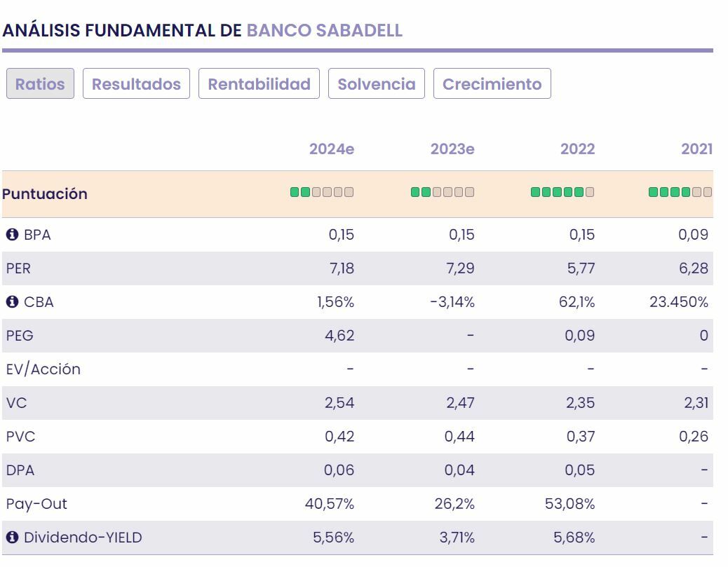Screen dimensions: 728x567
Task: Click the 2022 Puntuación score bar
Action: 562,192
